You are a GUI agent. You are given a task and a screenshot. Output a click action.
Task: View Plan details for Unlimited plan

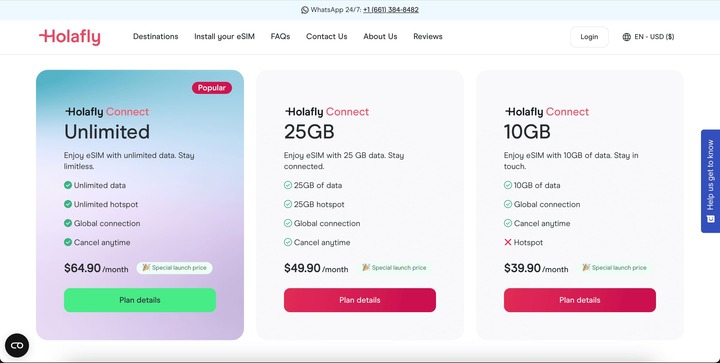140,300
